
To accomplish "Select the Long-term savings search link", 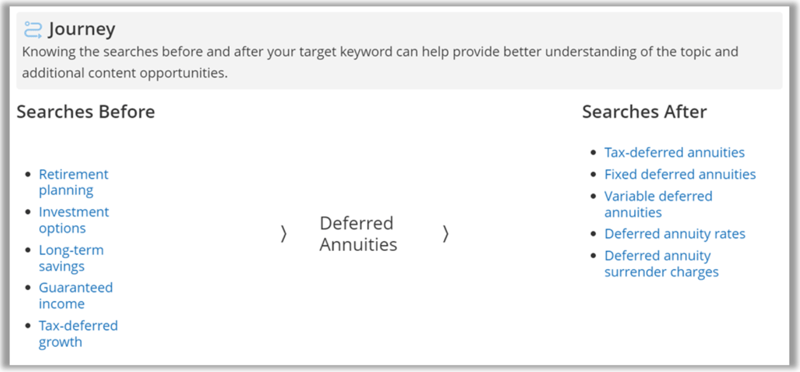I will click(x=71, y=258).
